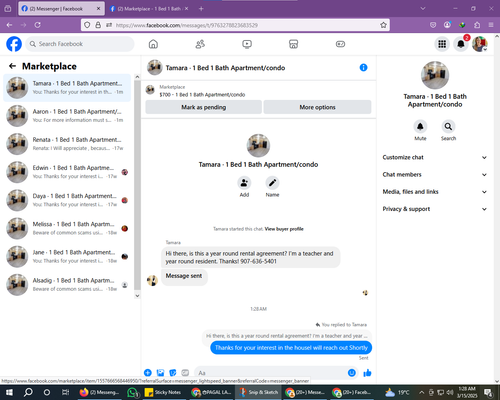Click the browser URL address bar

click(235, 25)
